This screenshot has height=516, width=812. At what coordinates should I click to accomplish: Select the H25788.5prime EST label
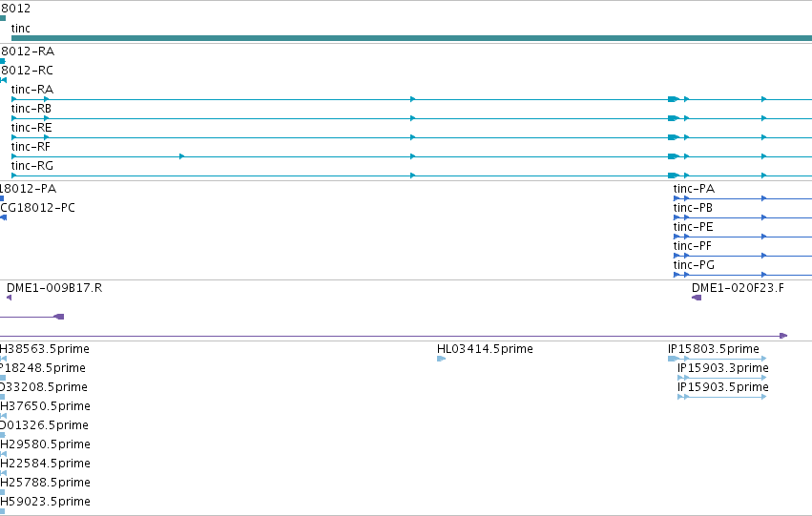45,484
